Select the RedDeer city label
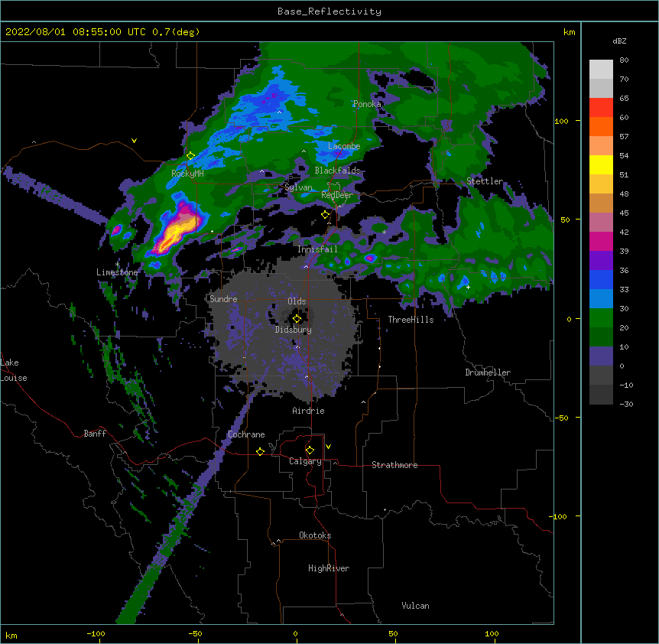Image resolution: width=659 pixels, height=644 pixels. click(337, 195)
